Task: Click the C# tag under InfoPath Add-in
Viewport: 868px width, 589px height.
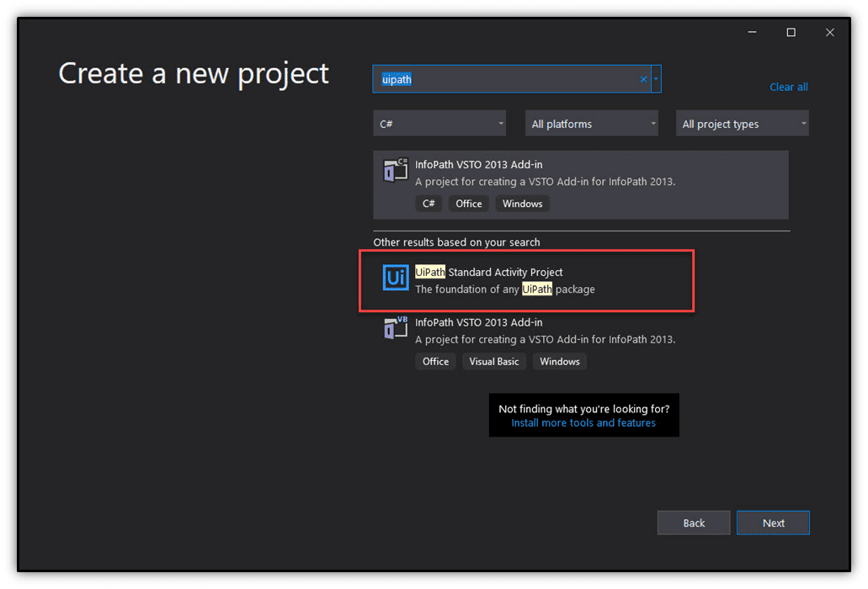Action: click(429, 203)
